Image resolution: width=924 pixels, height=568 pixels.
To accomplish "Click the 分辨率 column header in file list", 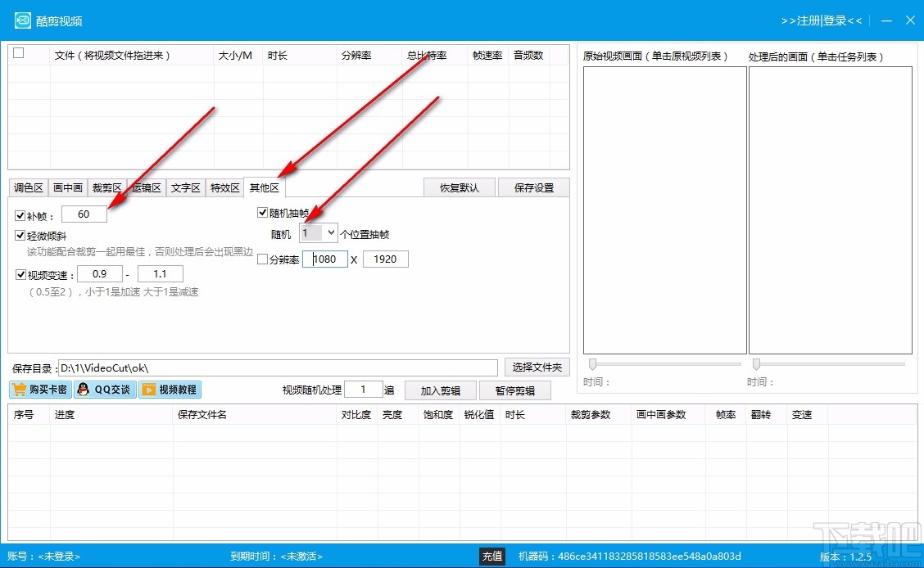I will coord(369,56).
